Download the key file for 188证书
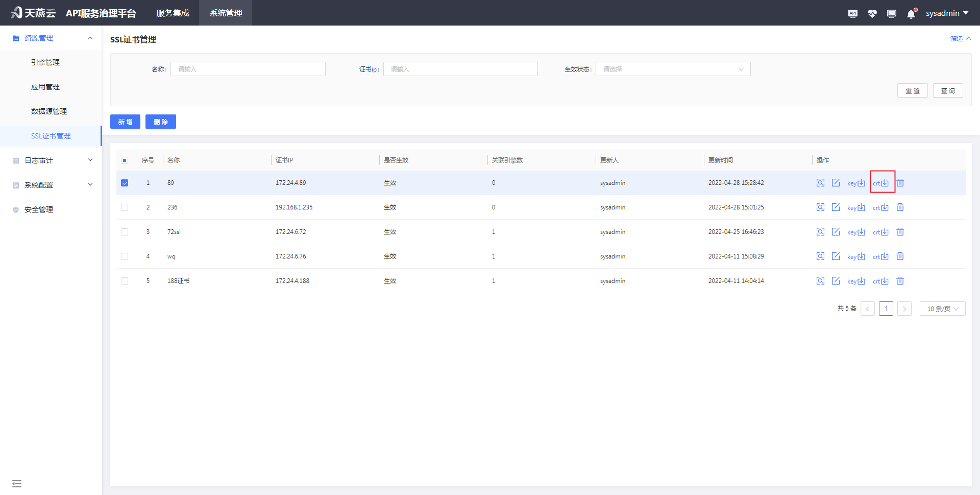 pos(855,280)
